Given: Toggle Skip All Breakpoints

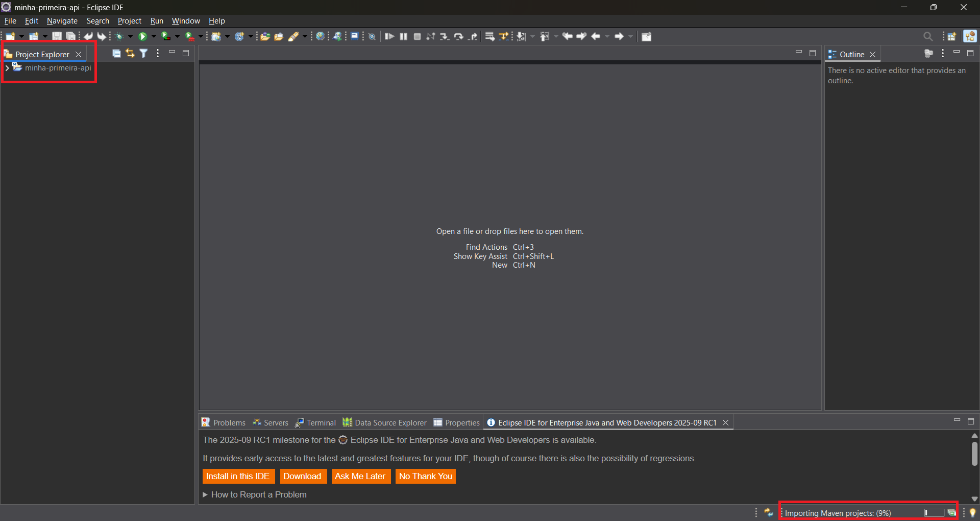Looking at the screenshot, I should point(372,36).
